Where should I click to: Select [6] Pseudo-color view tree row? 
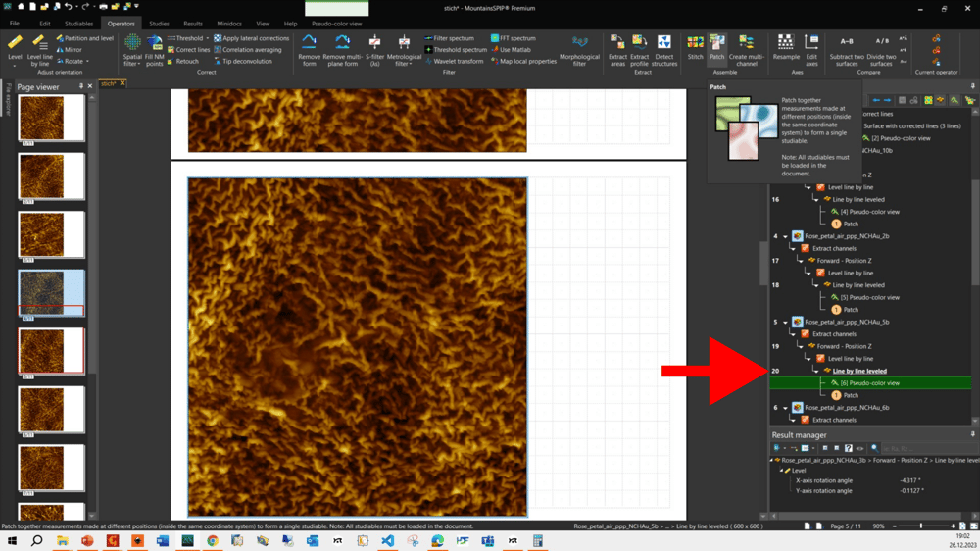point(870,382)
